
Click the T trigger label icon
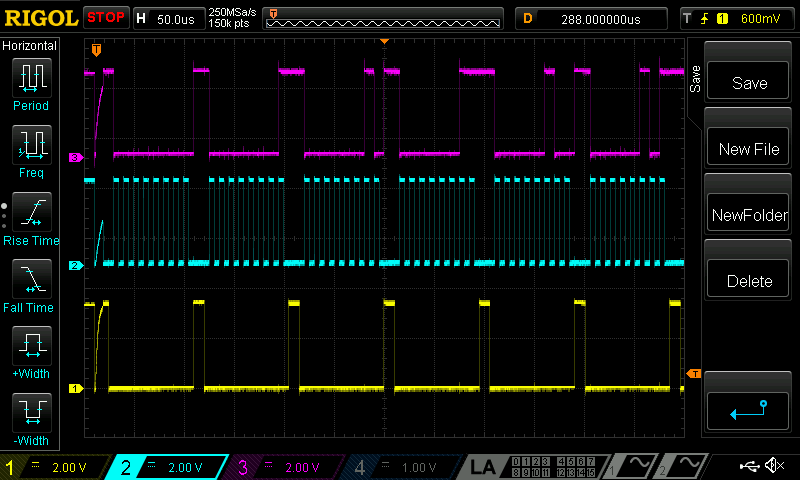pyautogui.click(x=687, y=19)
